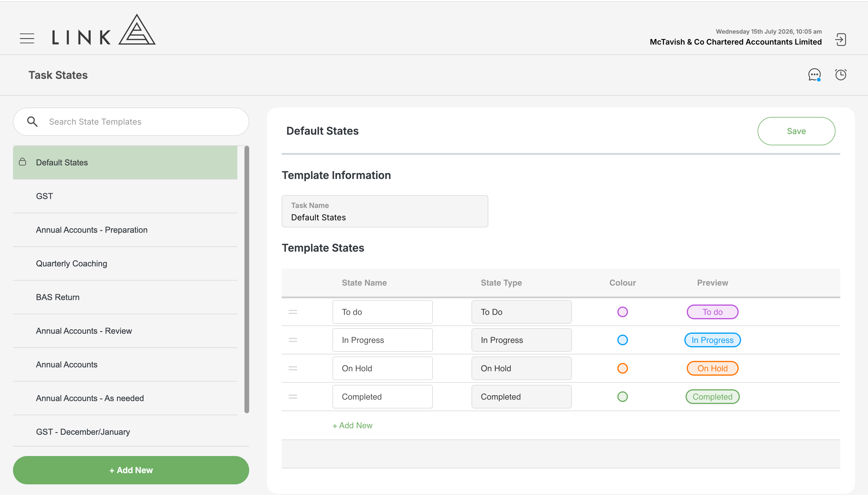868x495 pixels.
Task: Click the Preview column header
Action: (x=712, y=283)
